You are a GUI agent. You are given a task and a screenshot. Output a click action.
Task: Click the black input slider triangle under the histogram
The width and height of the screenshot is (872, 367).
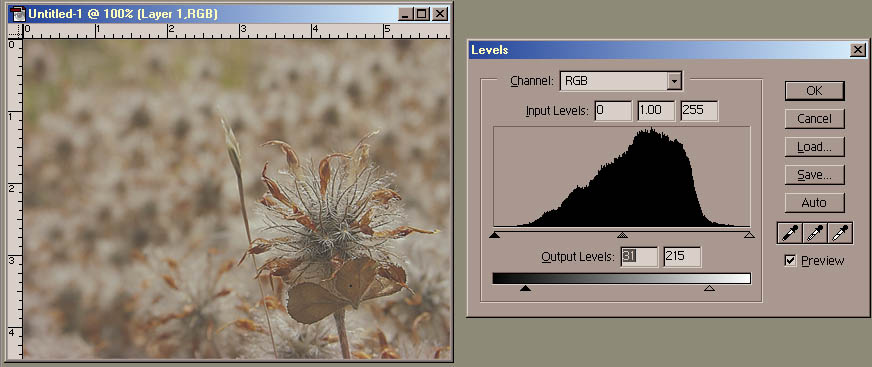(494, 235)
